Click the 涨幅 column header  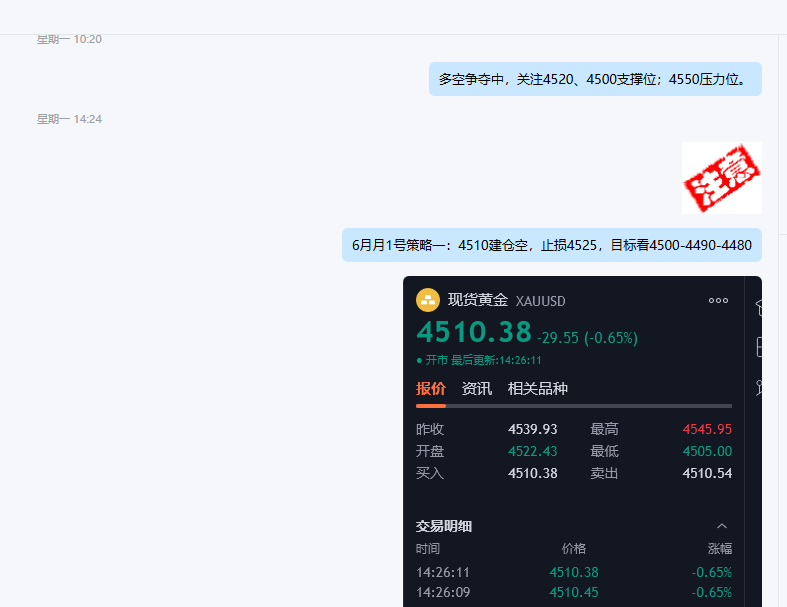pos(720,549)
